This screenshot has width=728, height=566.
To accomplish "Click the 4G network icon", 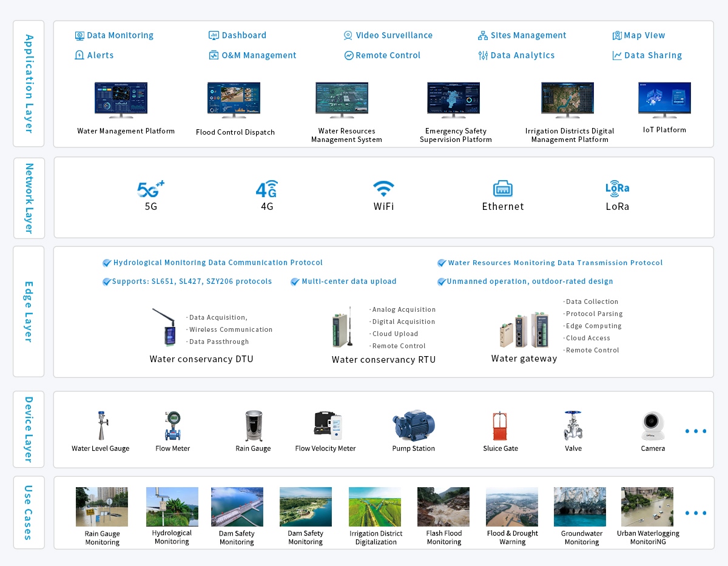I will [x=267, y=189].
